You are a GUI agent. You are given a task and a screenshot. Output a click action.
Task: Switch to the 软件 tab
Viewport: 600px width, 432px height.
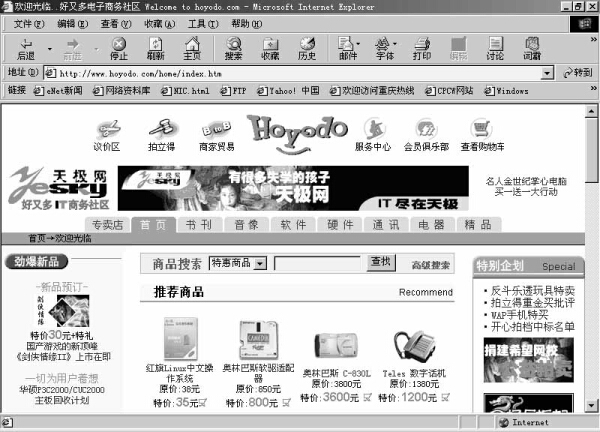click(293, 225)
